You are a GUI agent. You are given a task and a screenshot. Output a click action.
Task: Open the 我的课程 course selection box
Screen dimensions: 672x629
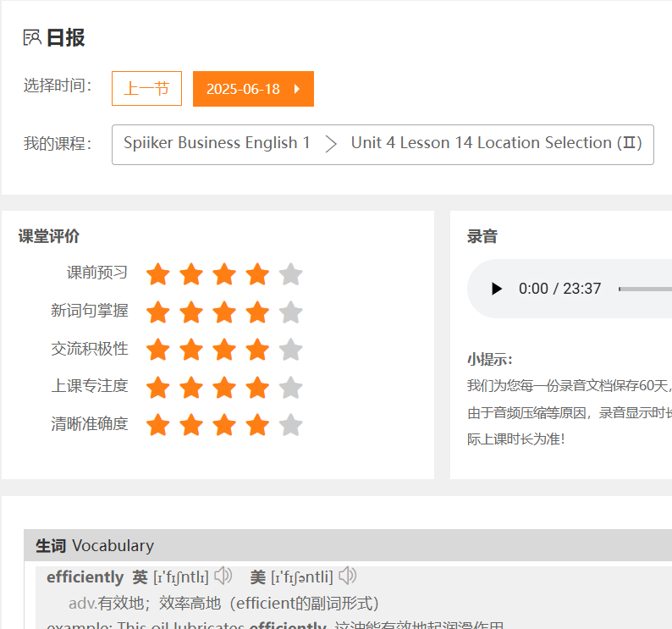tap(383, 144)
